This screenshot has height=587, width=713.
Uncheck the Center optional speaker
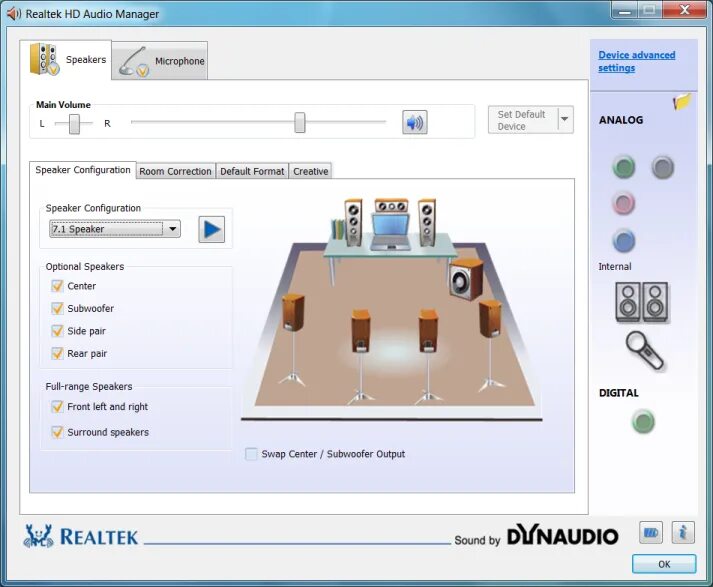pyautogui.click(x=57, y=286)
